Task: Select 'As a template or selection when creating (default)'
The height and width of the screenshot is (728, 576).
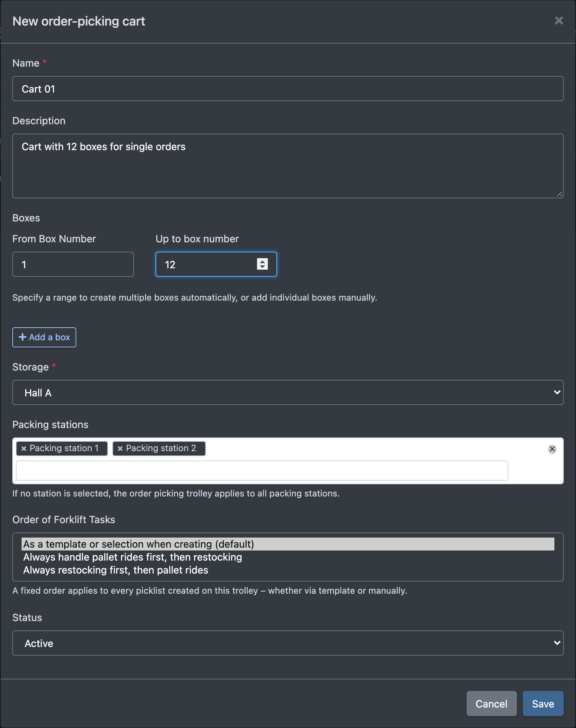Action: pyautogui.click(x=288, y=544)
